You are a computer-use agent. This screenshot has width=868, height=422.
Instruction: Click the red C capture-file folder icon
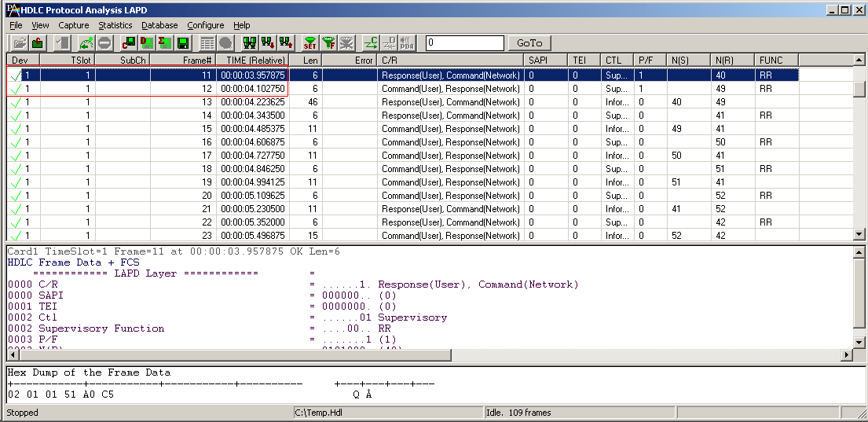point(37,42)
